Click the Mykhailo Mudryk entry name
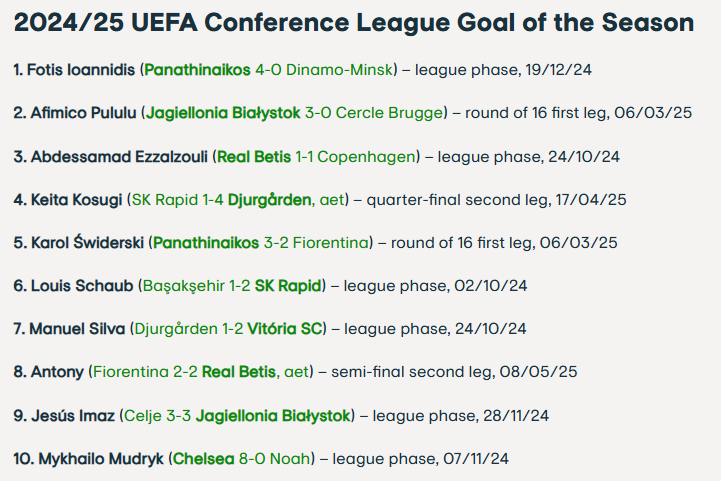This screenshot has width=721, height=481. tap(101, 459)
